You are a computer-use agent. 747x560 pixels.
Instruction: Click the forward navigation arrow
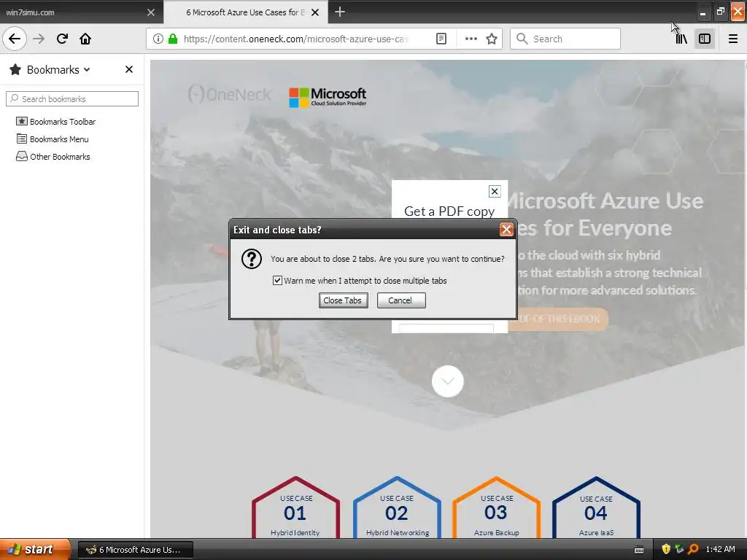point(39,39)
